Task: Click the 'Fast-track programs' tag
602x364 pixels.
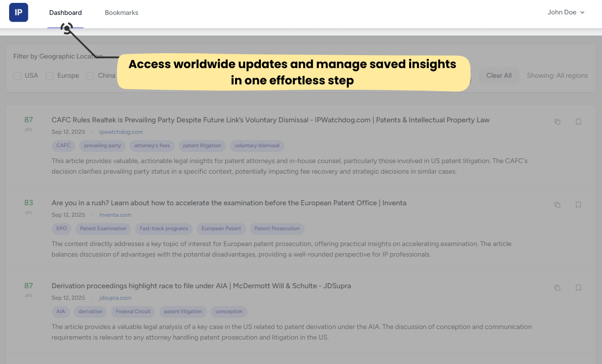Action: click(x=164, y=229)
